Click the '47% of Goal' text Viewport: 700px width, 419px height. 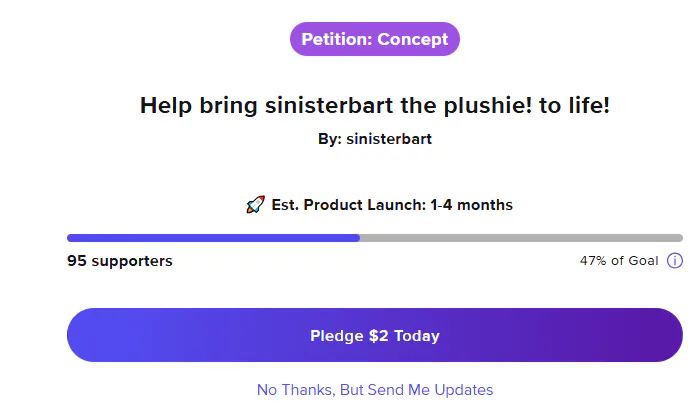point(619,261)
